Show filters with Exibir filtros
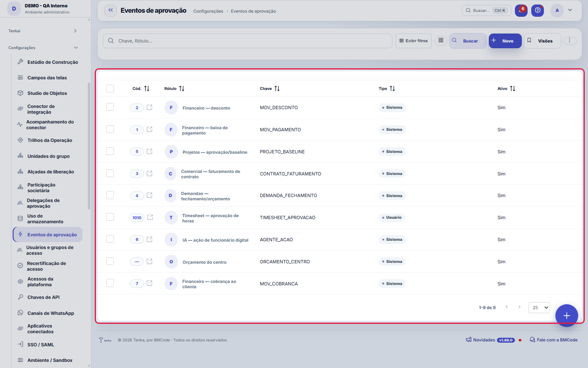This screenshot has width=588, height=368. [x=413, y=40]
